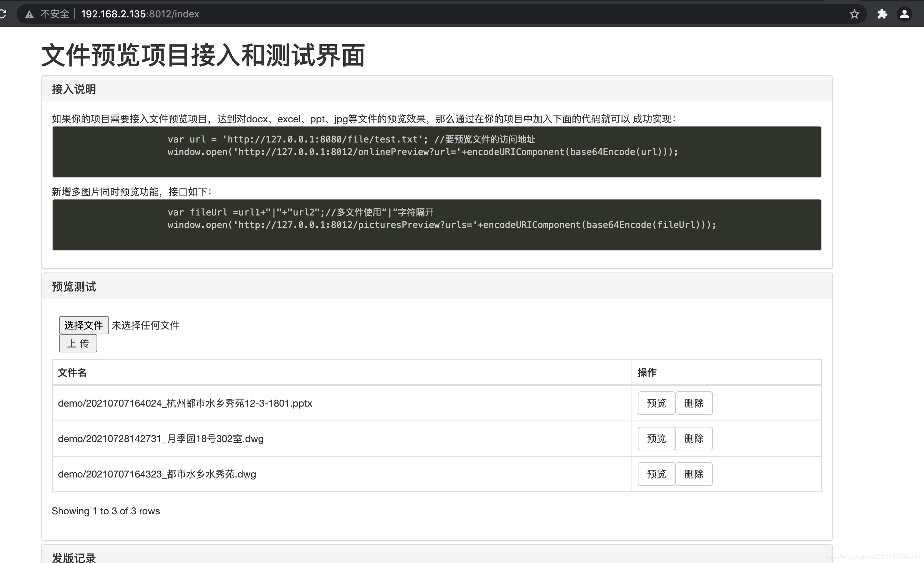Preview the 杭州都市水乡秀苑 pptx file
The height and width of the screenshot is (563, 924).
pos(655,403)
